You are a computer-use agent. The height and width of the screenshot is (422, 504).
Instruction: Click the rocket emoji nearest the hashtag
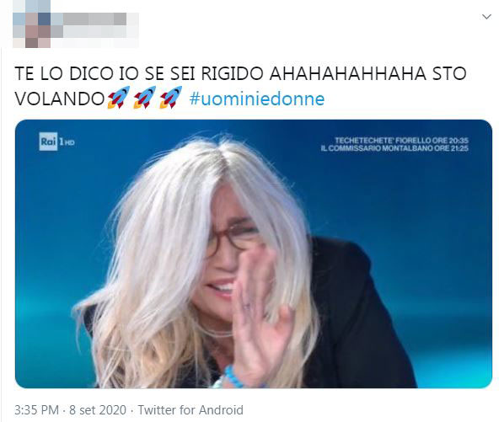click(171, 98)
